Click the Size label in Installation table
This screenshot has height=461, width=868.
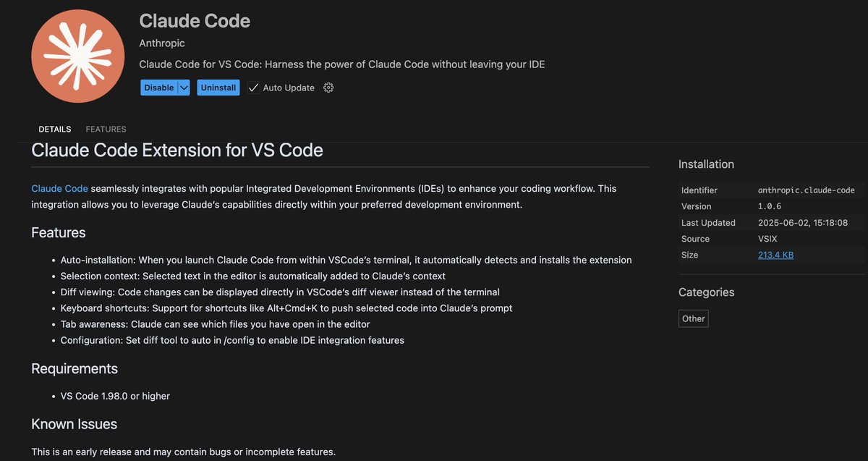pos(690,255)
